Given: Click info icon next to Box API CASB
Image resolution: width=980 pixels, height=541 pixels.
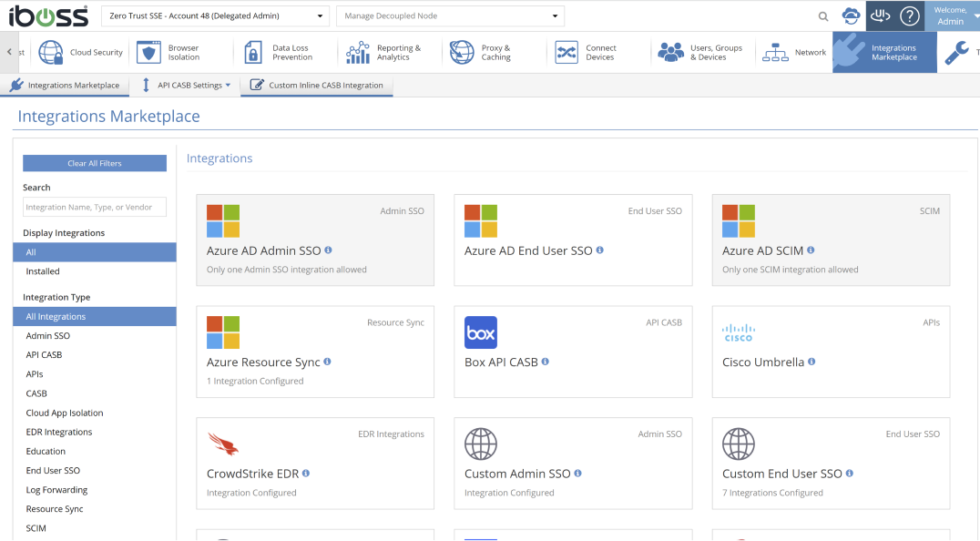Looking at the screenshot, I should [x=545, y=361].
